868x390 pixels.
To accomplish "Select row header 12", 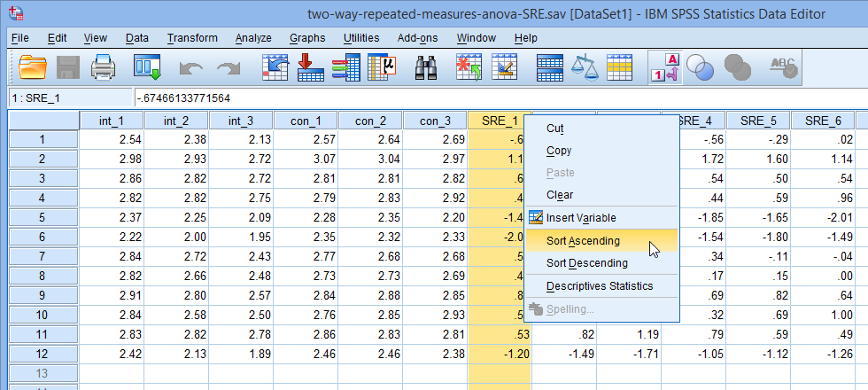I will pos(43,354).
